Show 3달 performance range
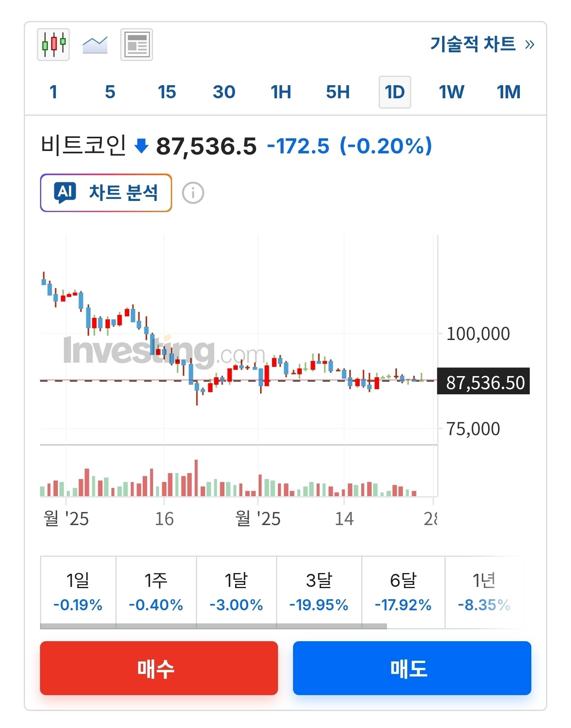 (319, 591)
